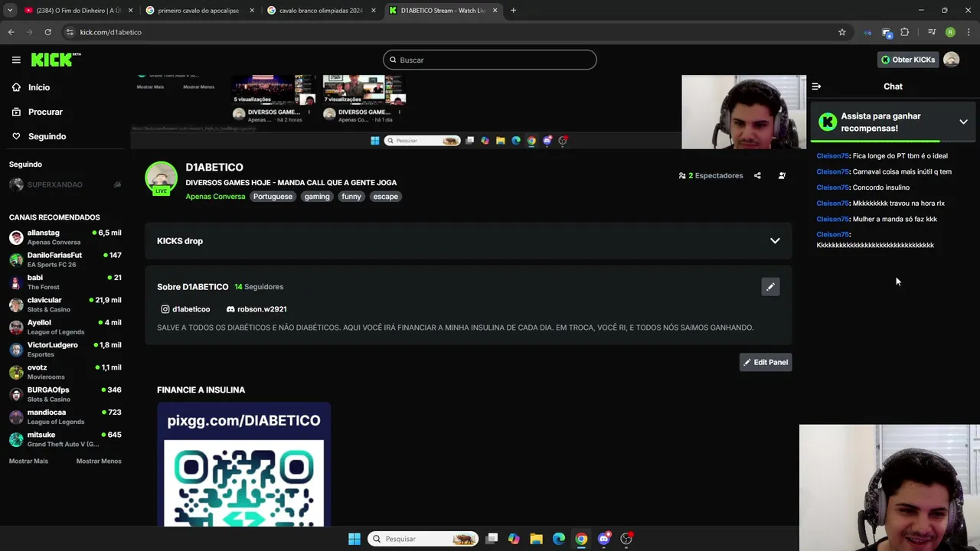Click Mostrar Mais in the sidebar

pos(28,461)
